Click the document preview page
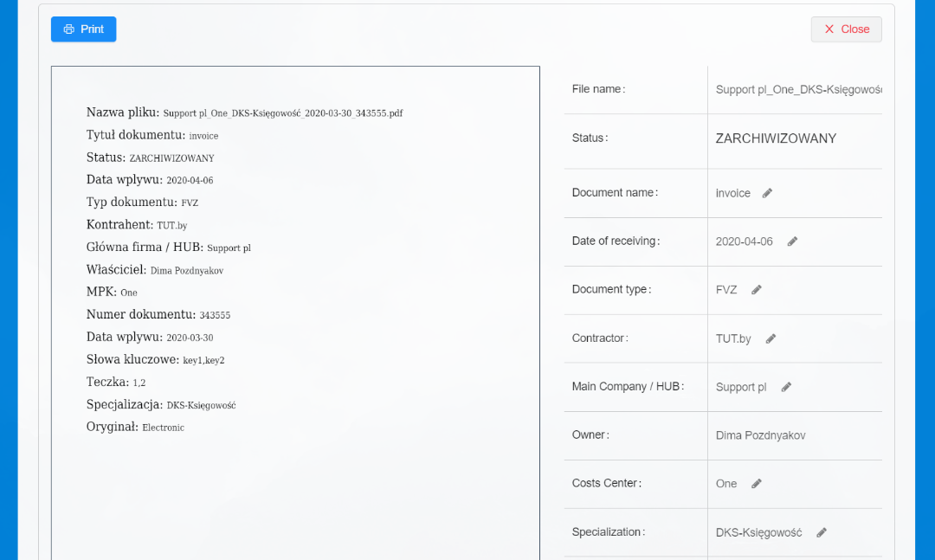Screen dimensions: 935x560 295,313
